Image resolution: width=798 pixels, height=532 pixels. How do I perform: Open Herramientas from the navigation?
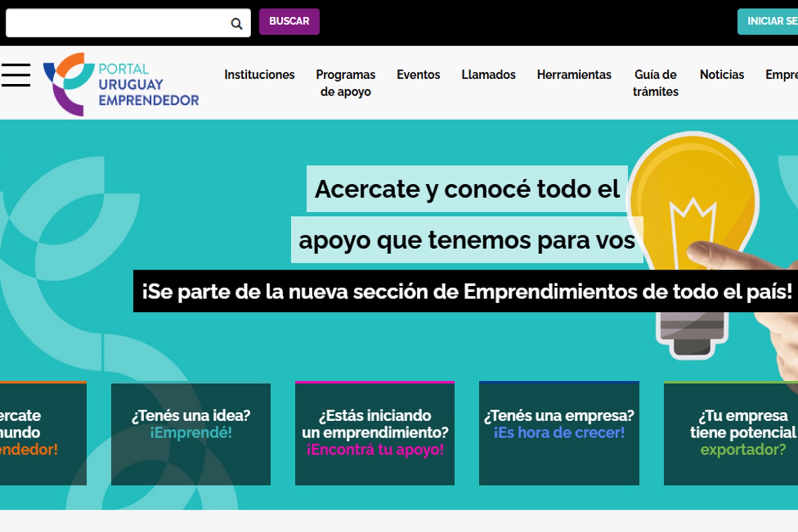574,74
